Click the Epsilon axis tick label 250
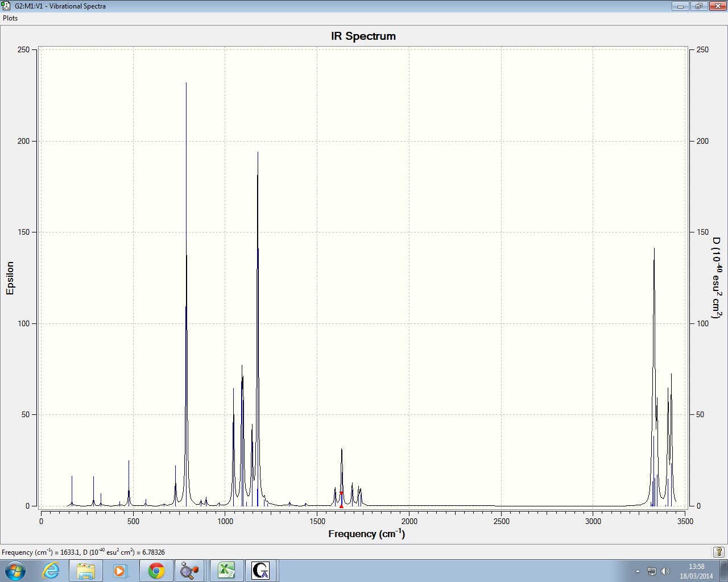 tap(23, 49)
